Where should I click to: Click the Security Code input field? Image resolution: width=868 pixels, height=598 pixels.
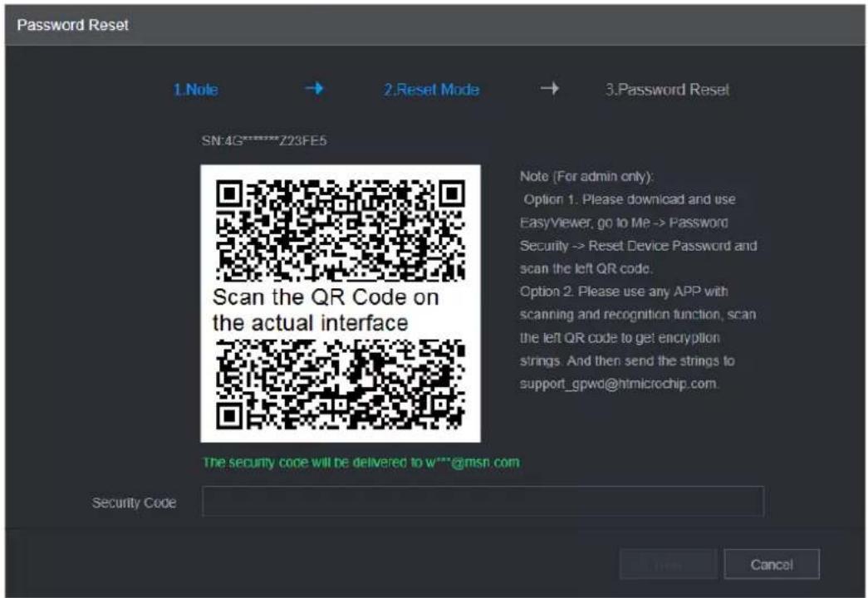click(x=483, y=501)
